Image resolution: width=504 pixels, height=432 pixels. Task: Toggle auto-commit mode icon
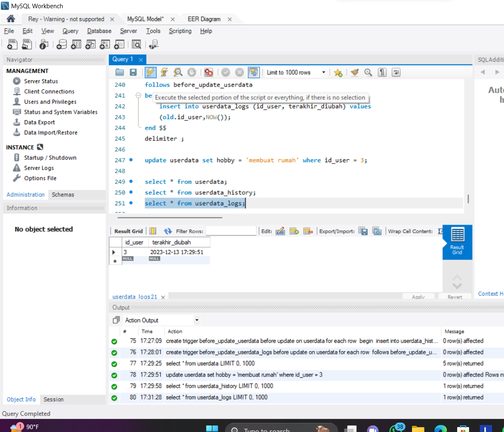[x=253, y=72]
